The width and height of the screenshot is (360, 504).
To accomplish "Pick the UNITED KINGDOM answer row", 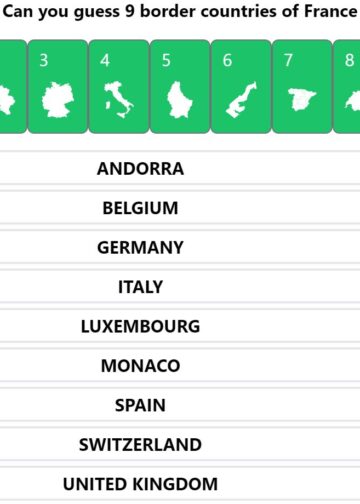I will tap(180, 484).
